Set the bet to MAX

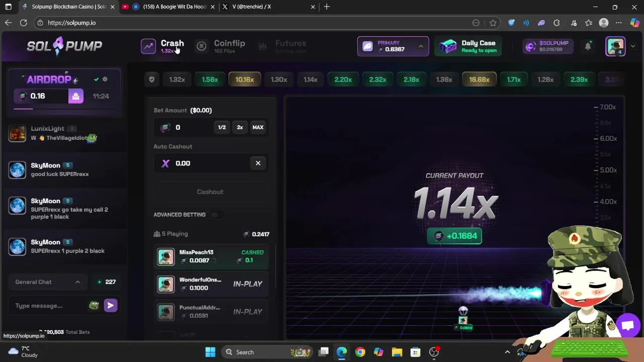(x=258, y=127)
